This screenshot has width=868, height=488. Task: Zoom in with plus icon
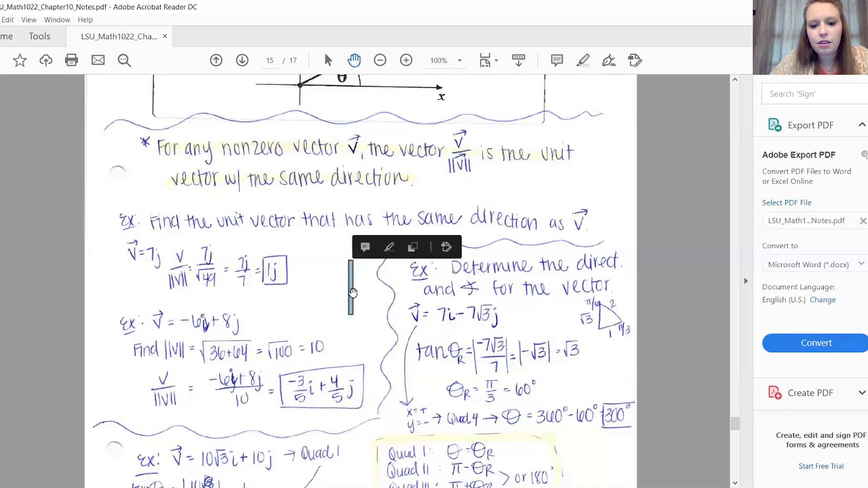tap(406, 60)
